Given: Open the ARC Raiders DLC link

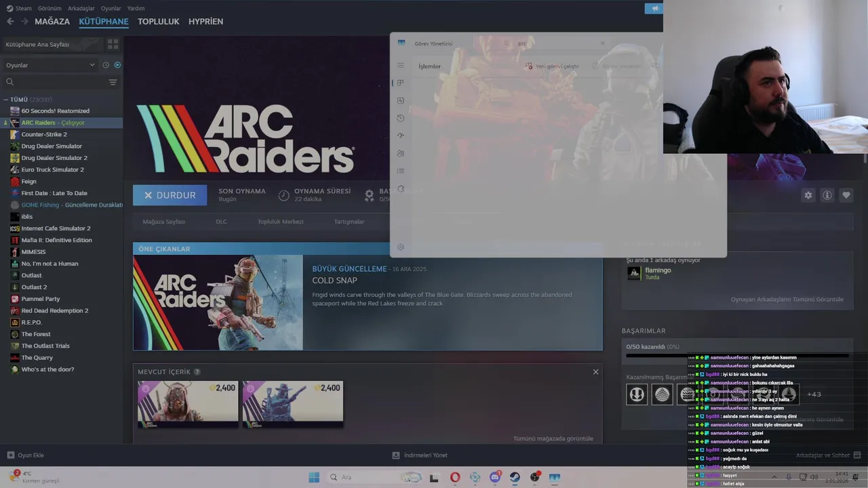Looking at the screenshot, I should coord(221,222).
